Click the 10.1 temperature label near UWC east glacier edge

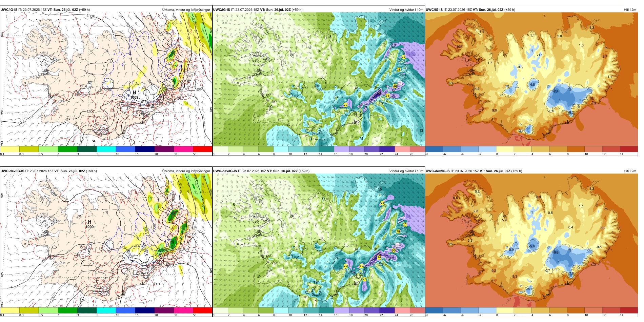(x=592, y=99)
